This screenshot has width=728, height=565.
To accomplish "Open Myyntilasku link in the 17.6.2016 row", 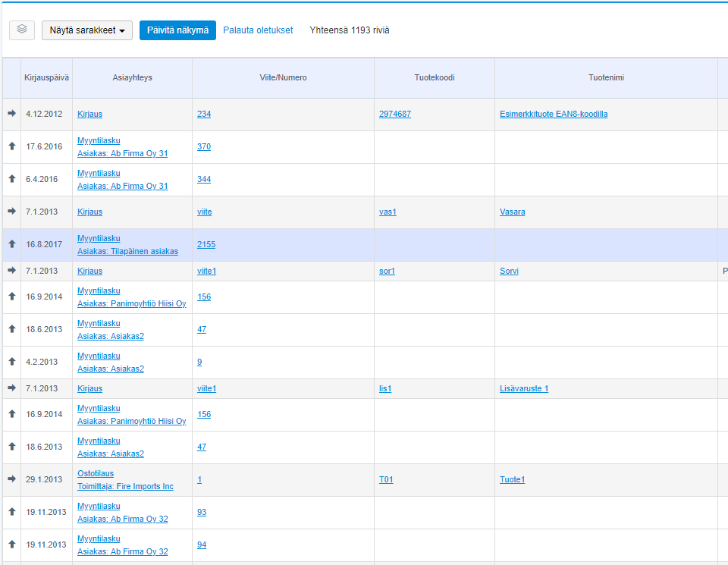I will [x=99, y=140].
